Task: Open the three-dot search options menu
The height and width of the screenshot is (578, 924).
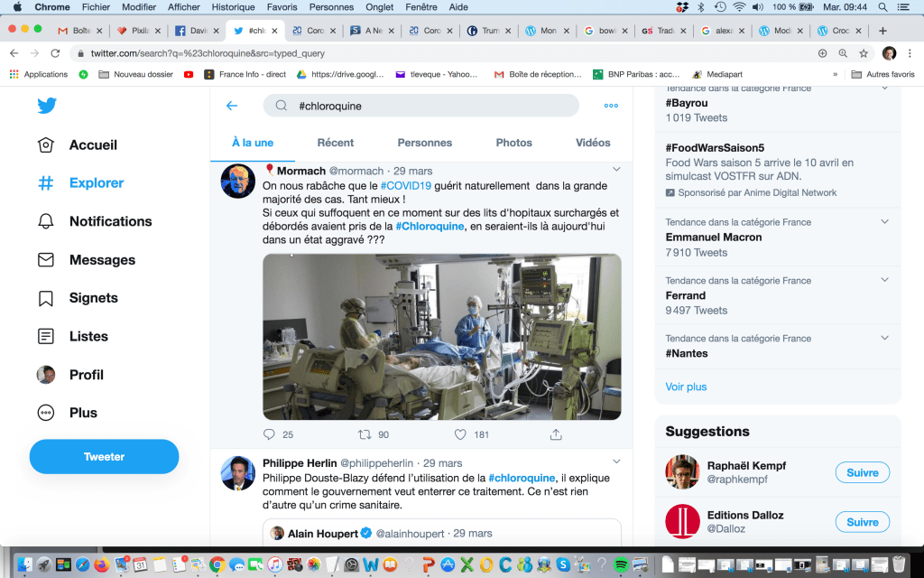Action: [x=611, y=106]
